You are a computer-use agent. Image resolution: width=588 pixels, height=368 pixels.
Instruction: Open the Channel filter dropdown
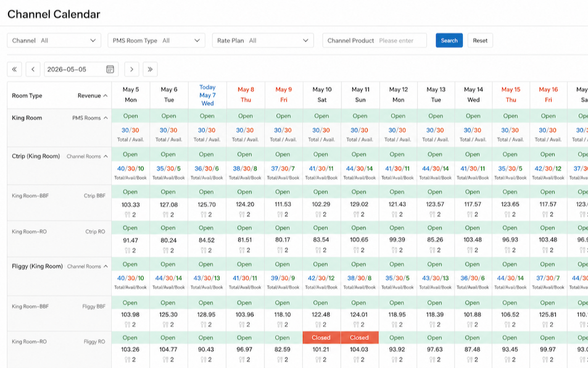point(54,41)
